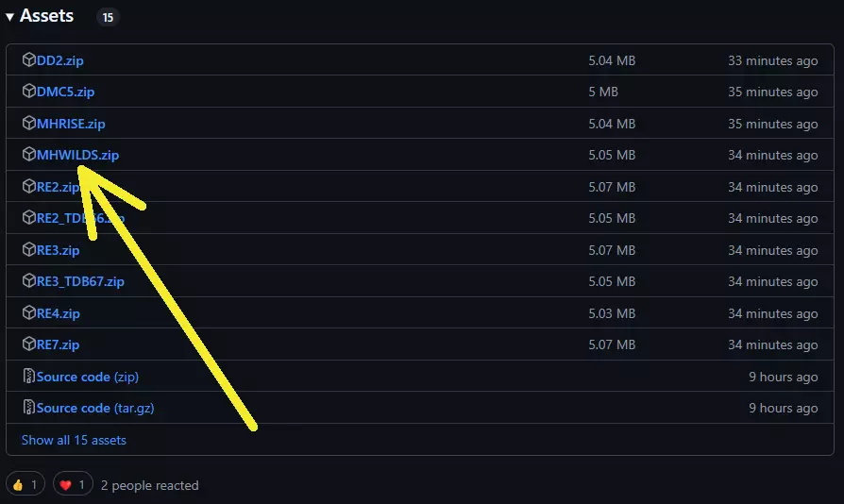844x504 pixels.
Task: Click the file-zip icon beside Source code (zip)
Action: click(x=28, y=377)
